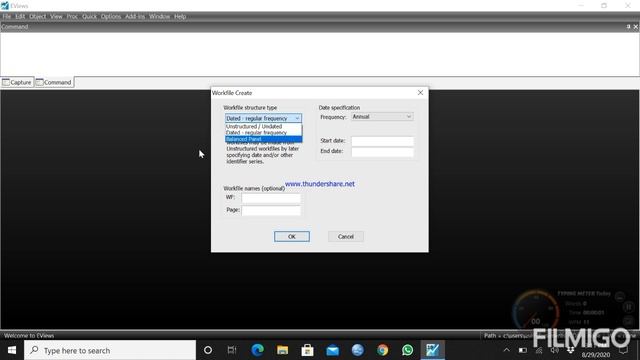Open the Windows Start menu
The image size is (640, 360).
coord(12,350)
